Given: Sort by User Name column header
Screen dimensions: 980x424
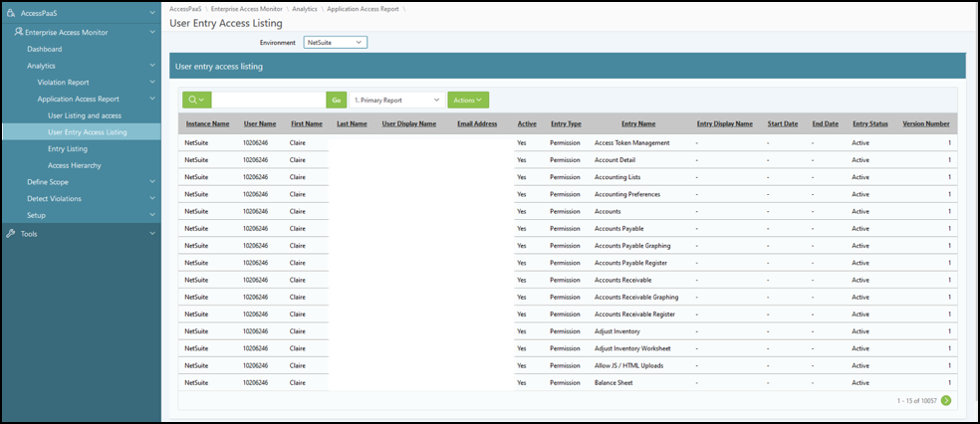Looking at the screenshot, I should click(259, 123).
